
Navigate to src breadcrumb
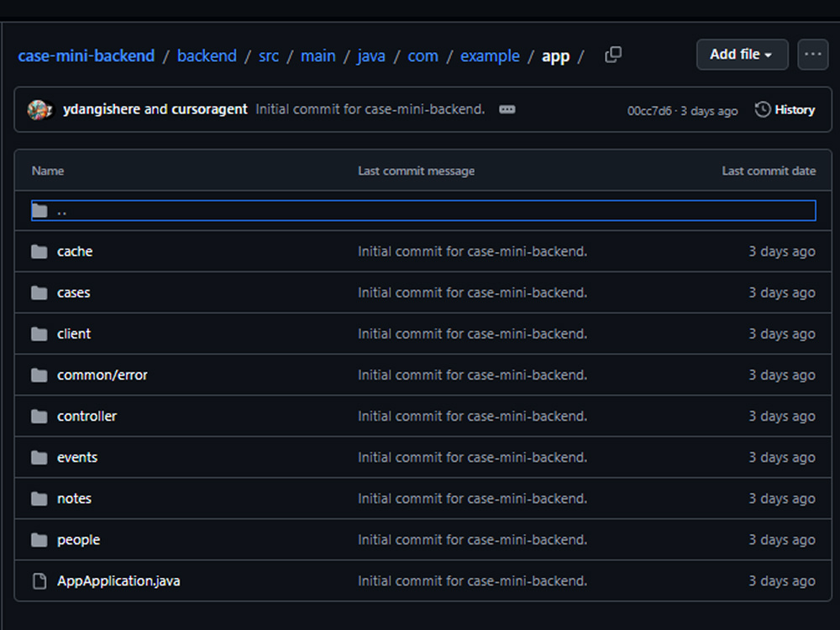[x=269, y=55]
